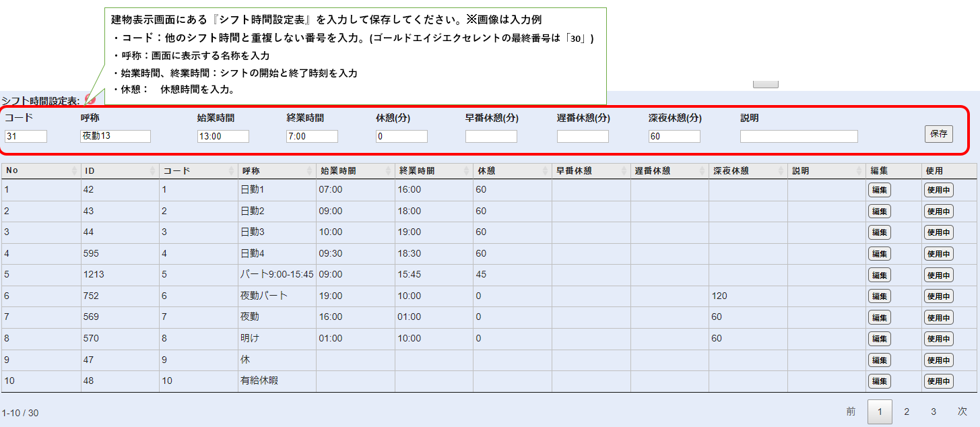
Task: Click the empty 説明 text field
Action: tap(799, 137)
